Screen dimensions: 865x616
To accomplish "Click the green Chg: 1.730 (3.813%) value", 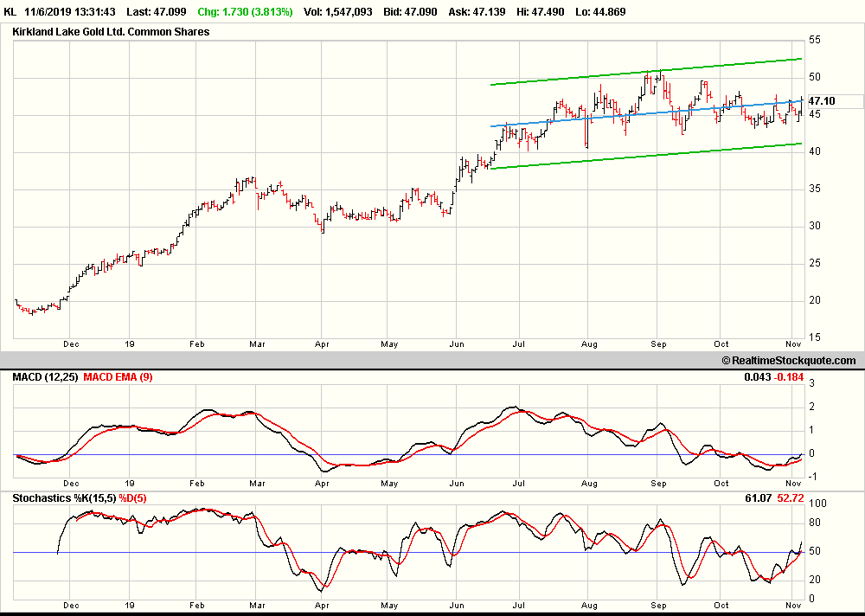I will tap(245, 11).
